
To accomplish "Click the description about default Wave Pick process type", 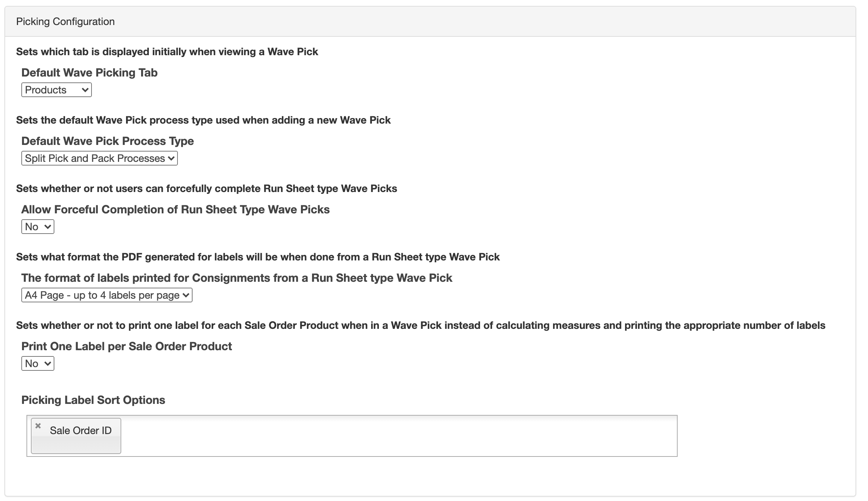I will click(203, 120).
